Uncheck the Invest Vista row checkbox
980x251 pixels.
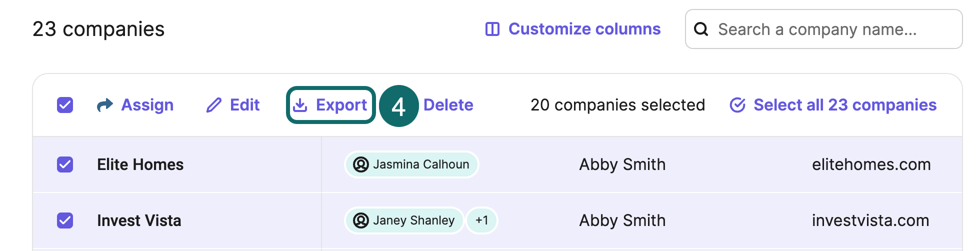[65, 220]
